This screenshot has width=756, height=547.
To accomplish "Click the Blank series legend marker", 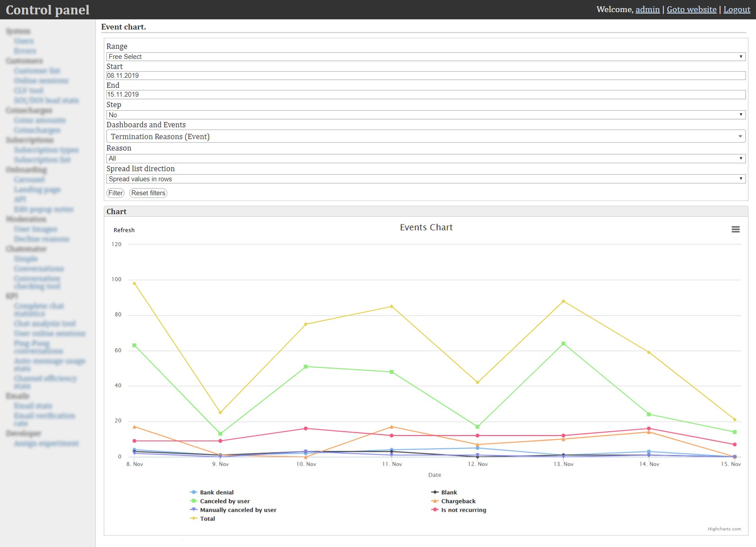I will coord(435,492).
